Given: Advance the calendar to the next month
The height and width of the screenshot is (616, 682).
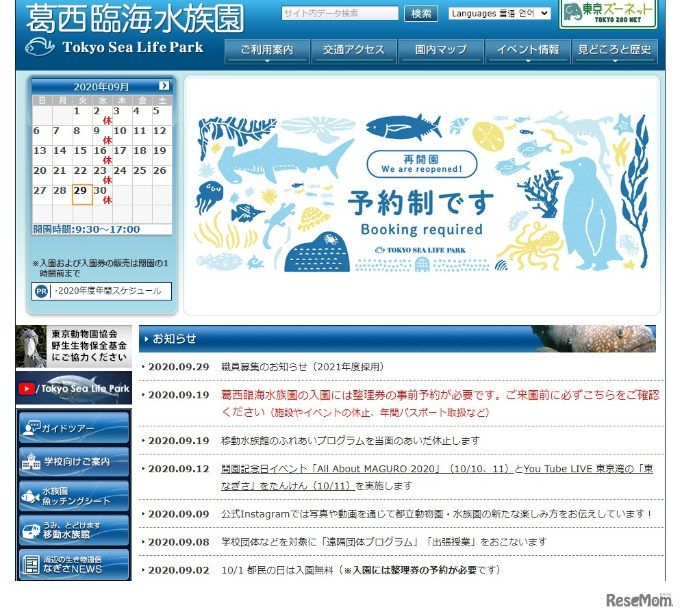Looking at the screenshot, I should (163, 84).
